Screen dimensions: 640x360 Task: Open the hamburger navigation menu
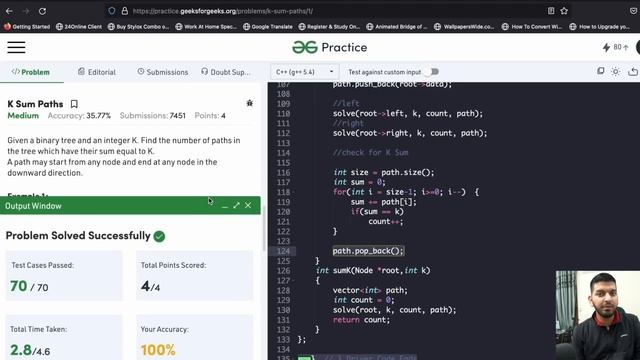coord(16,47)
